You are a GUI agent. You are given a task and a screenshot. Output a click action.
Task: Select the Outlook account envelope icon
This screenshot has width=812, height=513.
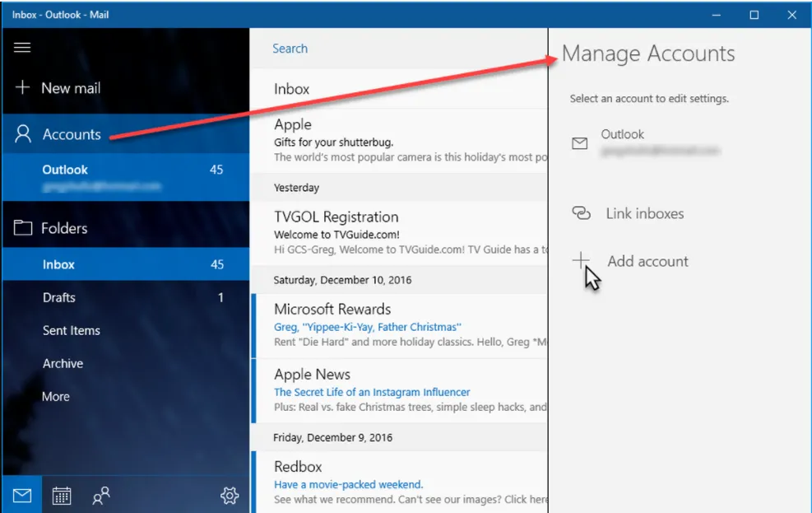point(580,143)
